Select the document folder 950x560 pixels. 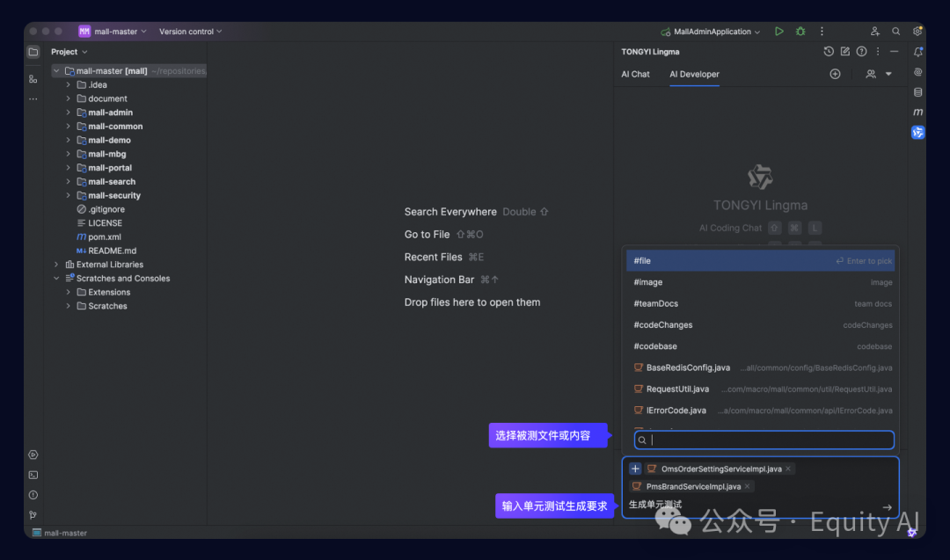(x=102, y=98)
